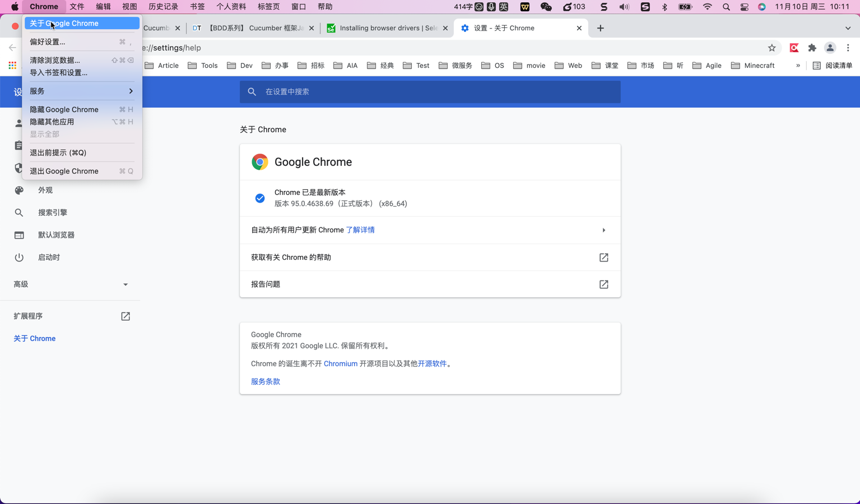
Task: Close the Installing browser drivers tab
Action: tap(445, 28)
